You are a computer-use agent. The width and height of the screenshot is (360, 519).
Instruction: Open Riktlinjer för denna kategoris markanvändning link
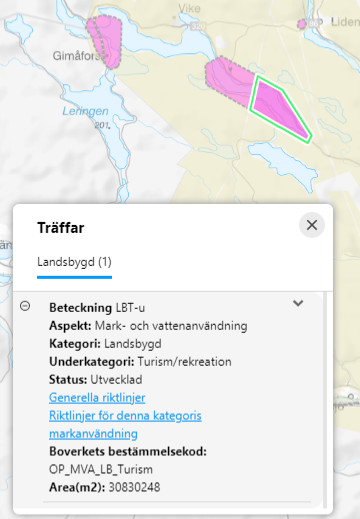125,424
